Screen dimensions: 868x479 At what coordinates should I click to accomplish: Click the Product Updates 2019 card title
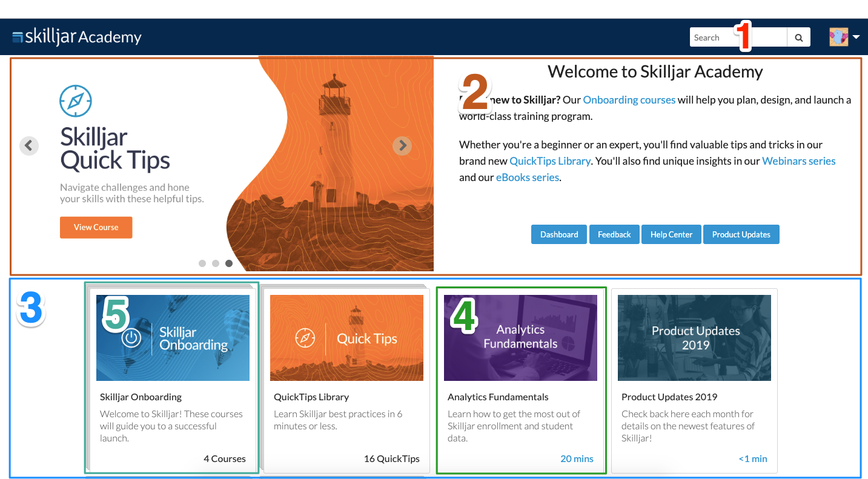tap(669, 397)
